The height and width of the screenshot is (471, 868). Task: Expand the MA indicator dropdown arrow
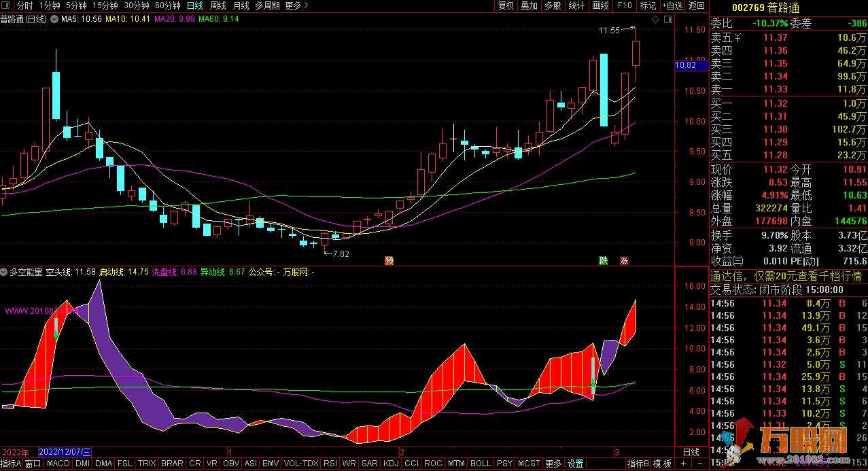pyautogui.click(x=55, y=19)
